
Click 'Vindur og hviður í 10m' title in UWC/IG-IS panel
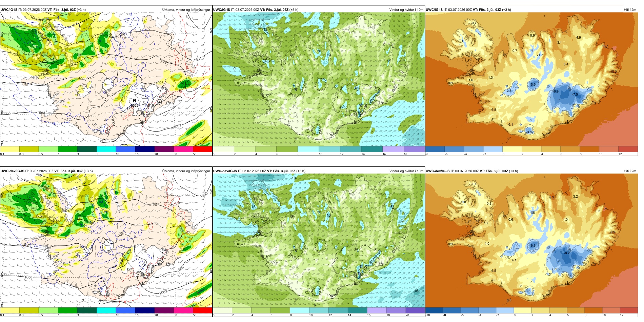(406, 10)
